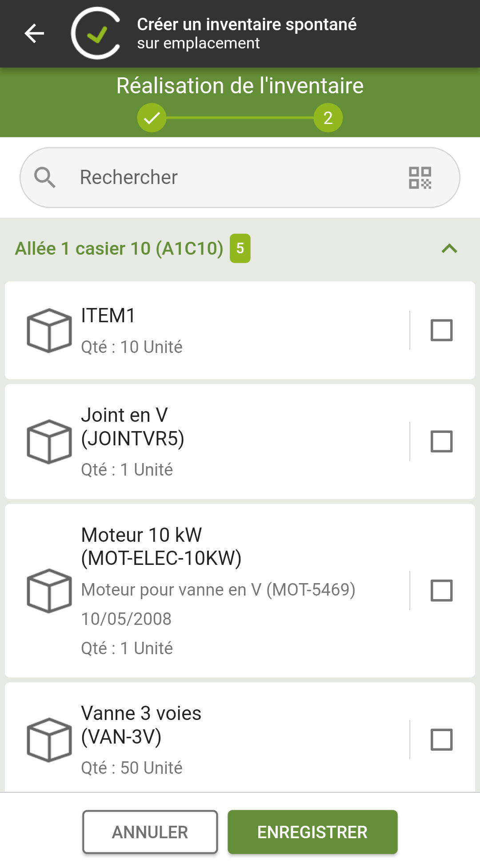
Task: Check the ITEM1 checkbox
Action: 442,330
